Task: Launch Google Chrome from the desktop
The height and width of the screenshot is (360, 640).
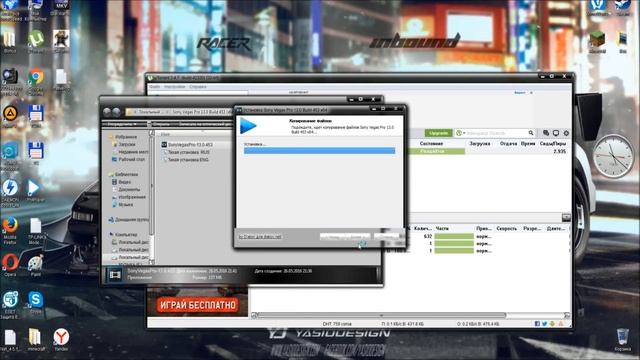Action: (36, 78)
